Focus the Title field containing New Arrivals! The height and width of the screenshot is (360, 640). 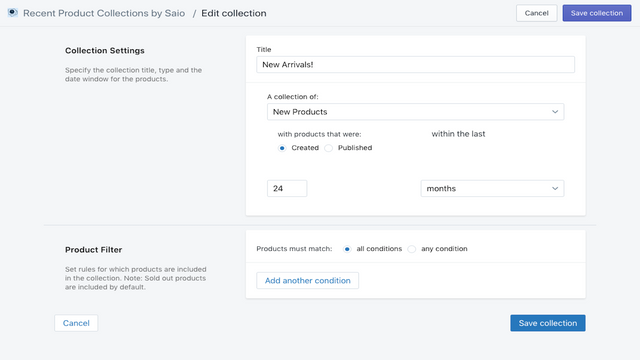point(416,64)
